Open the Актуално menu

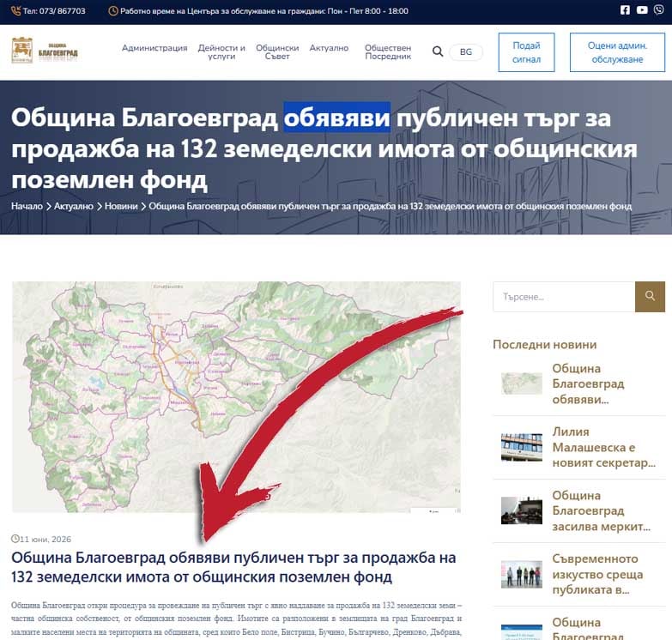329,48
